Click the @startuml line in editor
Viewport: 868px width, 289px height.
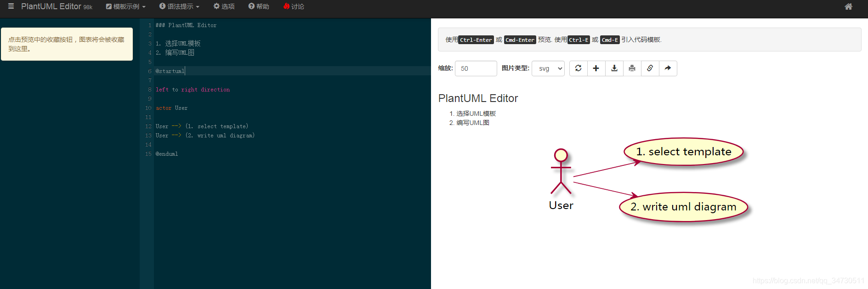coord(170,71)
